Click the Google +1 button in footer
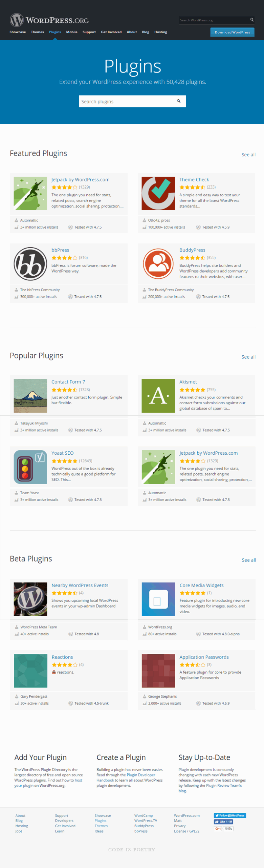Image resolution: width=264 pixels, height=868 pixels. click(218, 829)
